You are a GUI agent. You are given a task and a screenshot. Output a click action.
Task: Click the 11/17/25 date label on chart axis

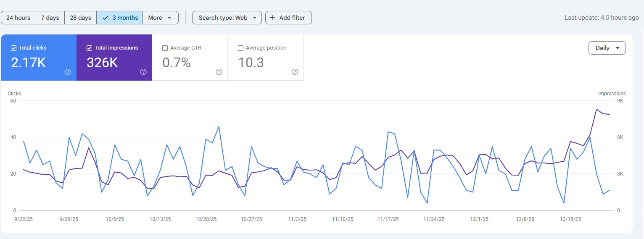[x=388, y=219]
